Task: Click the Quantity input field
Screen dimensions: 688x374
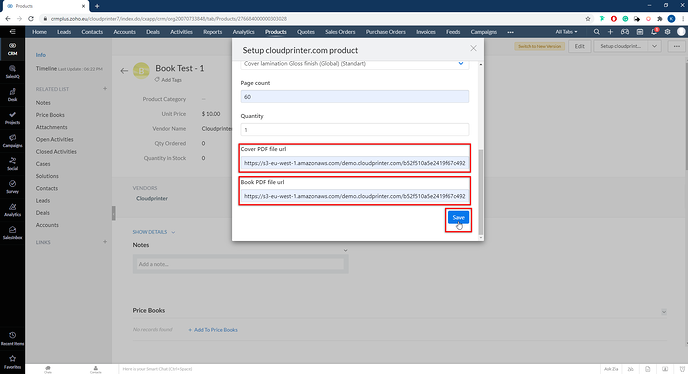Action: [355, 129]
